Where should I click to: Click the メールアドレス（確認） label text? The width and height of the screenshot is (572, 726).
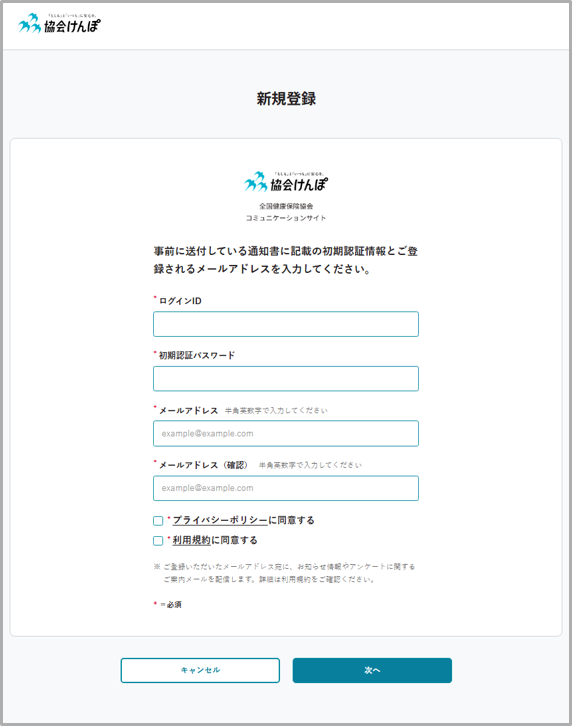203,465
